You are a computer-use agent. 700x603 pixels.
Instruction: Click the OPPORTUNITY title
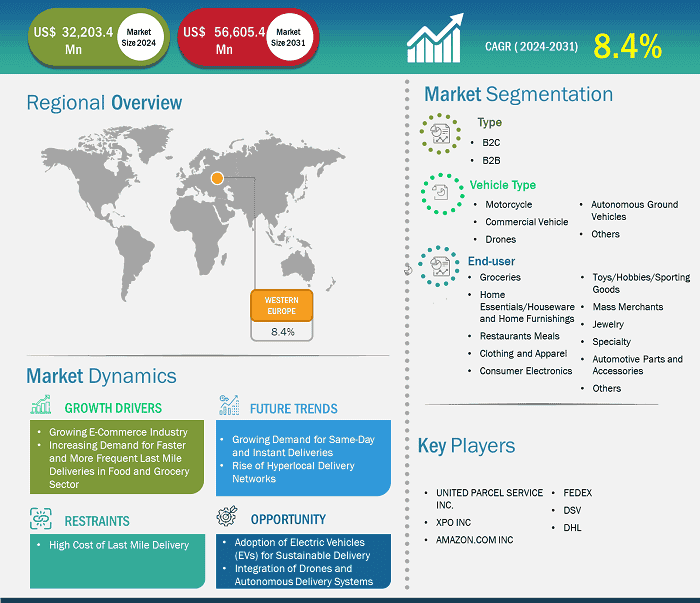tap(288, 520)
